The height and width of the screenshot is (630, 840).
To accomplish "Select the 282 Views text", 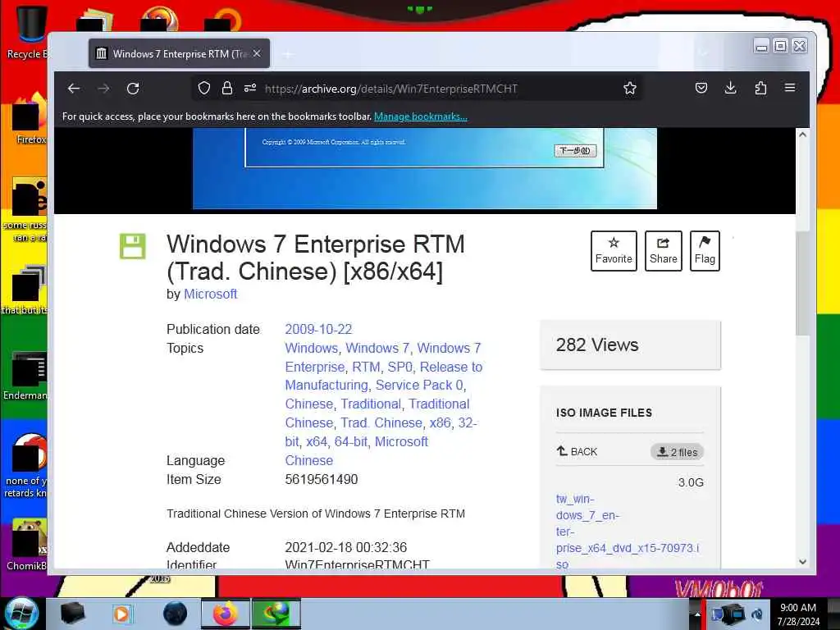I will [597, 345].
